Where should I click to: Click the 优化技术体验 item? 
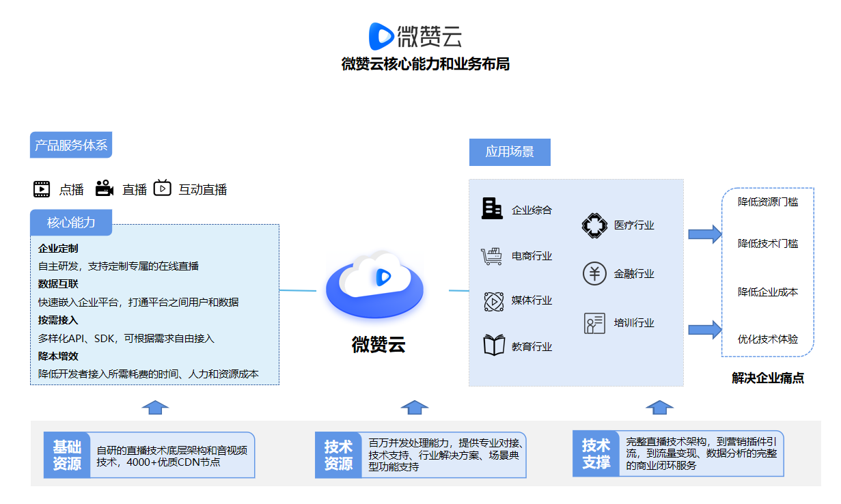tap(768, 339)
